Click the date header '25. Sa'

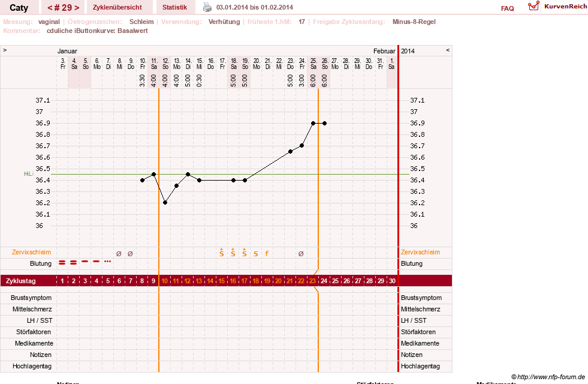[x=313, y=64]
